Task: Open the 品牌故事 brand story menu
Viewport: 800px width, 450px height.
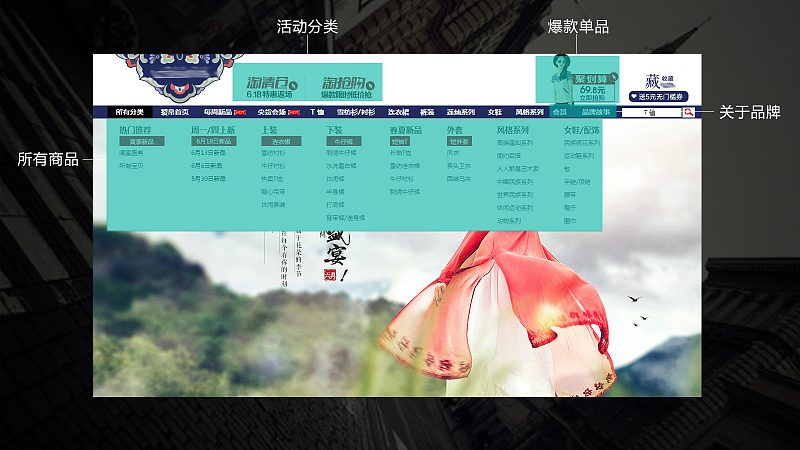Action: tap(596, 112)
